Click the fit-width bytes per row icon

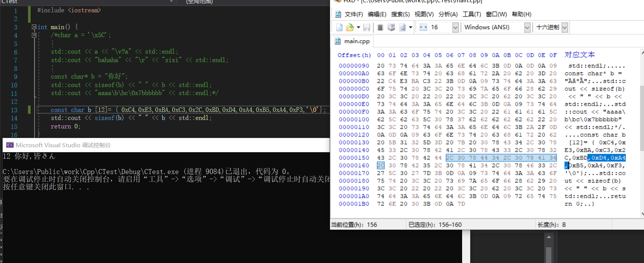(x=423, y=27)
